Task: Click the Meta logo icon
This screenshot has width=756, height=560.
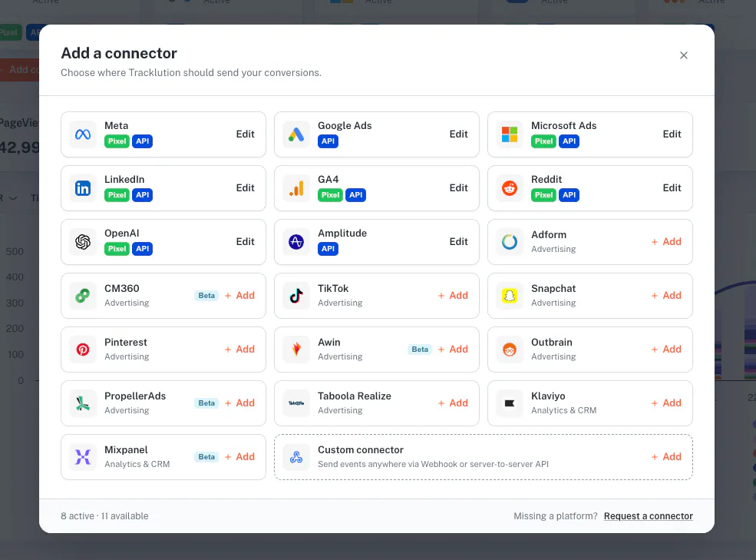Action: [83, 134]
